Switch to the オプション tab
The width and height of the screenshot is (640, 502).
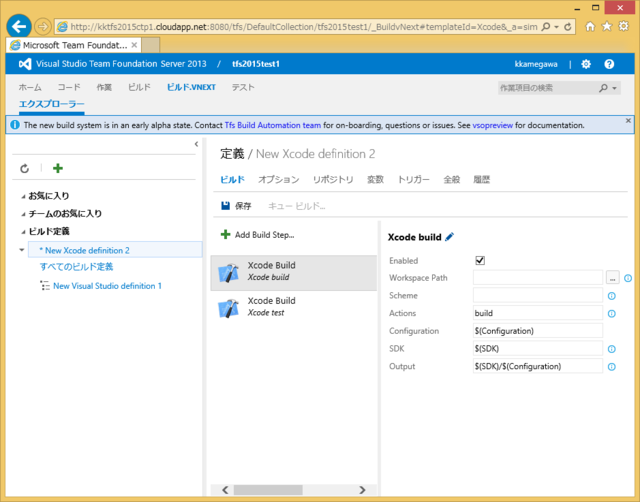278,180
